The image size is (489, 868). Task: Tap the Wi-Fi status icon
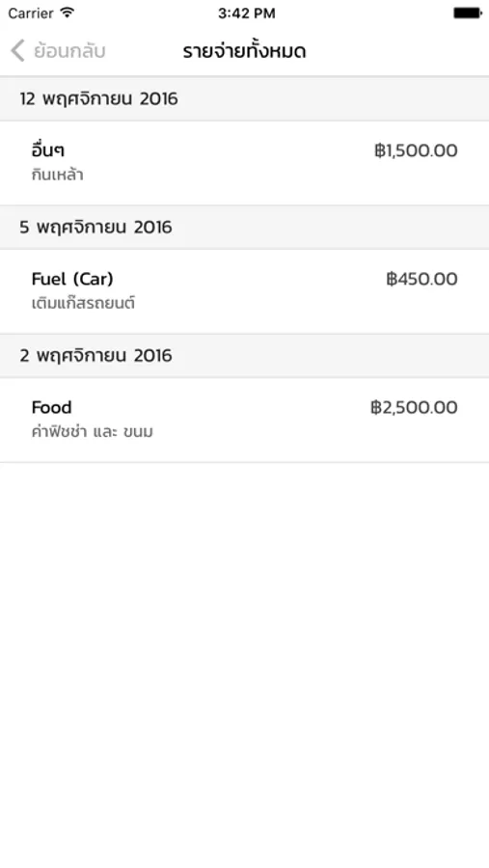click(68, 13)
